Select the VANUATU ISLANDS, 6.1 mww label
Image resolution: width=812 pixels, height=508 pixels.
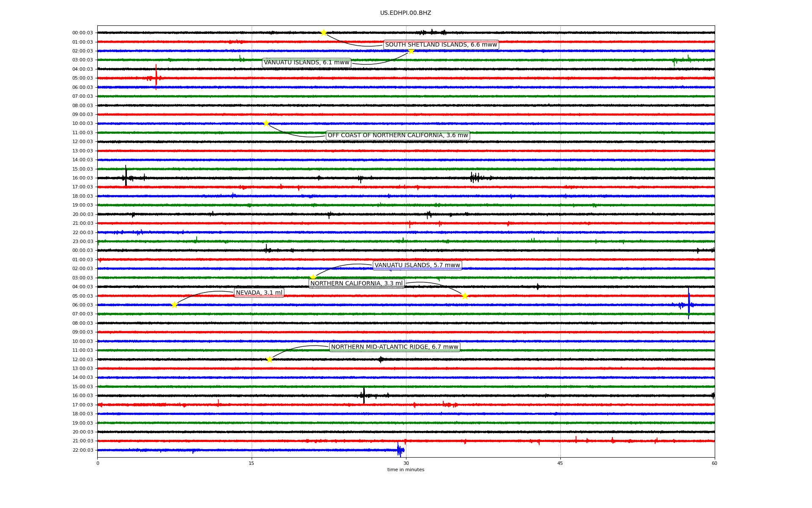click(x=307, y=63)
